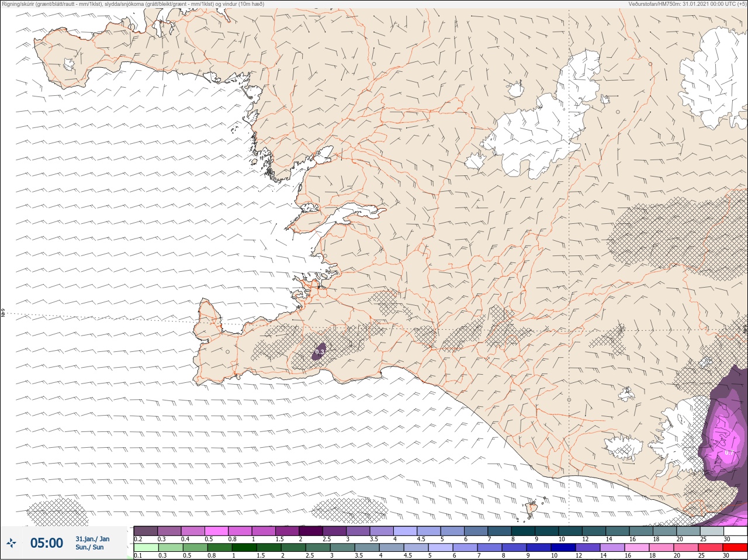The height and width of the screenshot is (560, 748).
Task: Click the Veðurstofan compass logo icon
Action: click(x=12, y=543)
